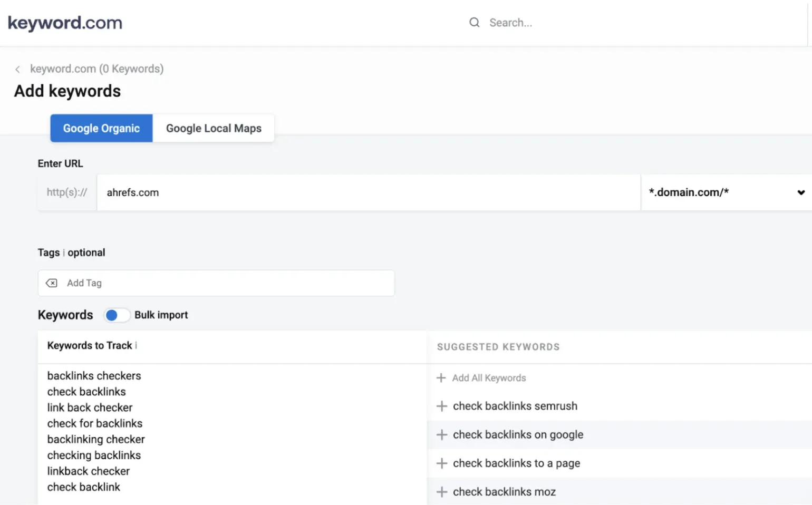Switch to the Google Local Maps tab

tap(213, 128)
